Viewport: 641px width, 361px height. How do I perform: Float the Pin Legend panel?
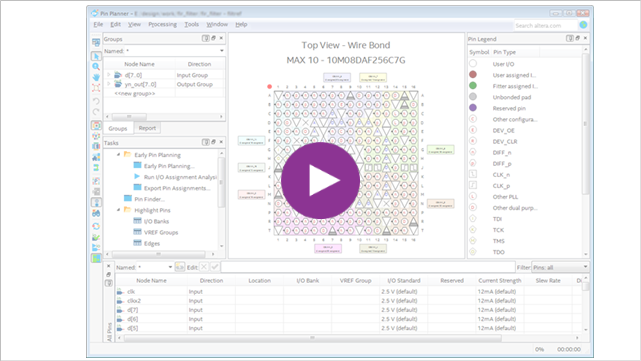577,38
